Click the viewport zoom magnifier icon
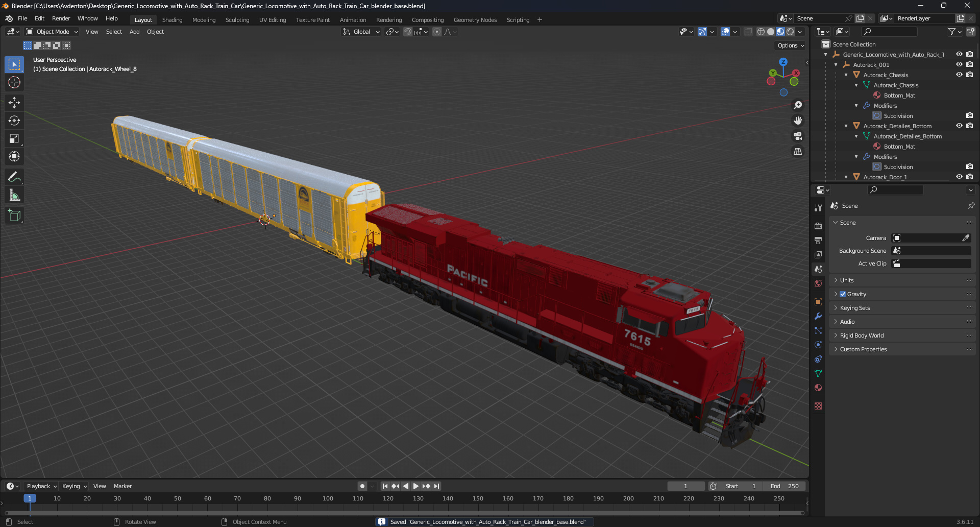 798,105
